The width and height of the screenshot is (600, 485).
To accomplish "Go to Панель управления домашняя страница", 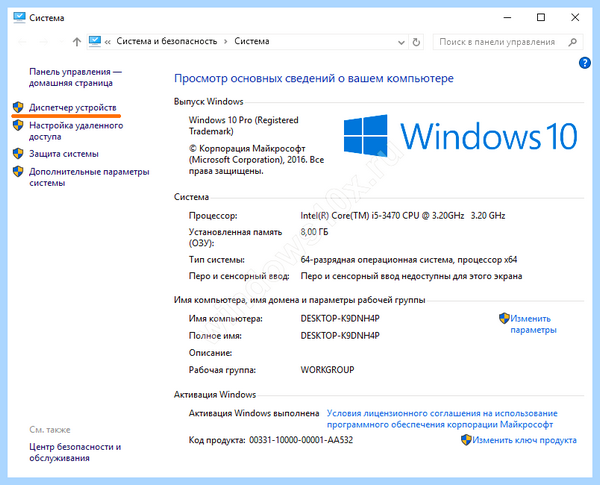I will [x=75, y=77].
